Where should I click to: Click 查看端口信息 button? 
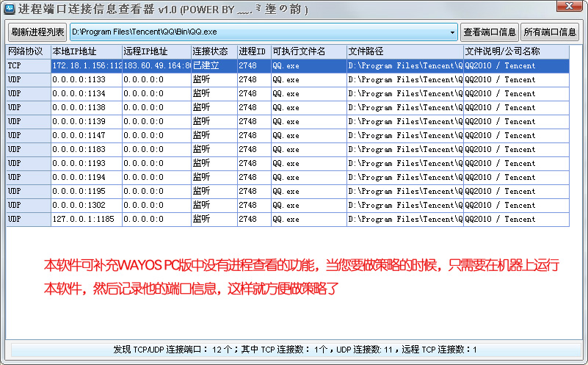tap(490, 32)
